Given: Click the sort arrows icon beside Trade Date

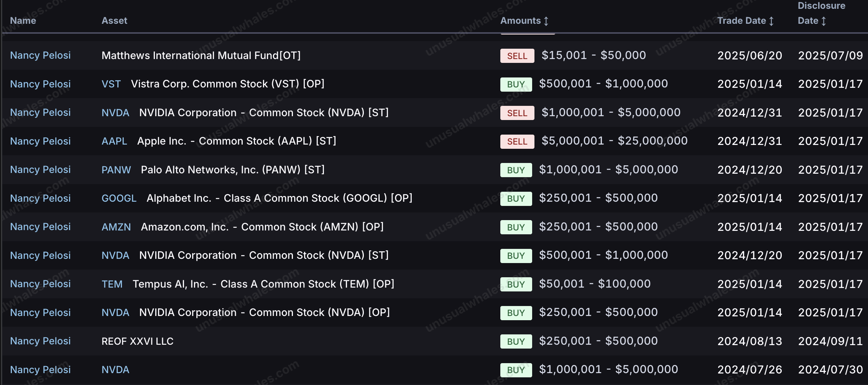Looking at the screenshot, I should pyautogui.click(x=771, y=21).
